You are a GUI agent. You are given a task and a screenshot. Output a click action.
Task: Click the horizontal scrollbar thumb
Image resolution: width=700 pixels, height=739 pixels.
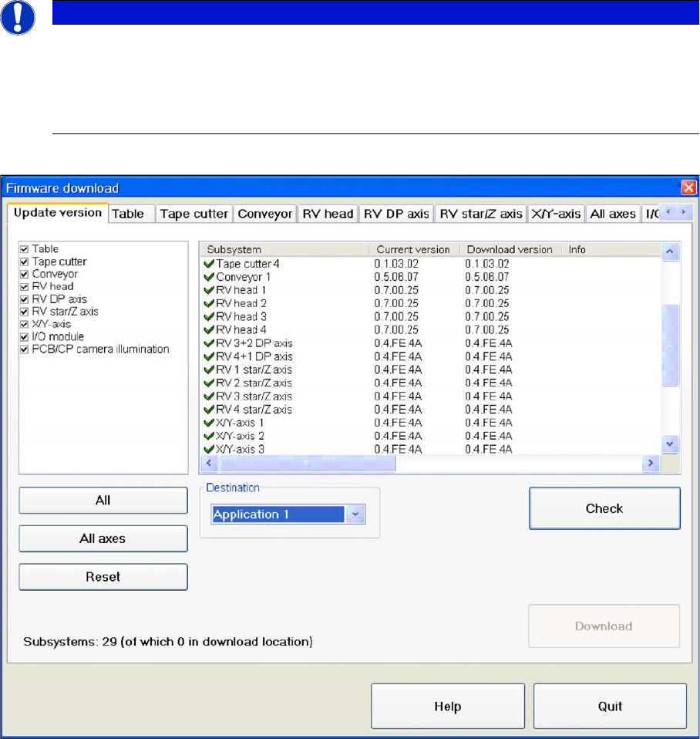point(307,464)
